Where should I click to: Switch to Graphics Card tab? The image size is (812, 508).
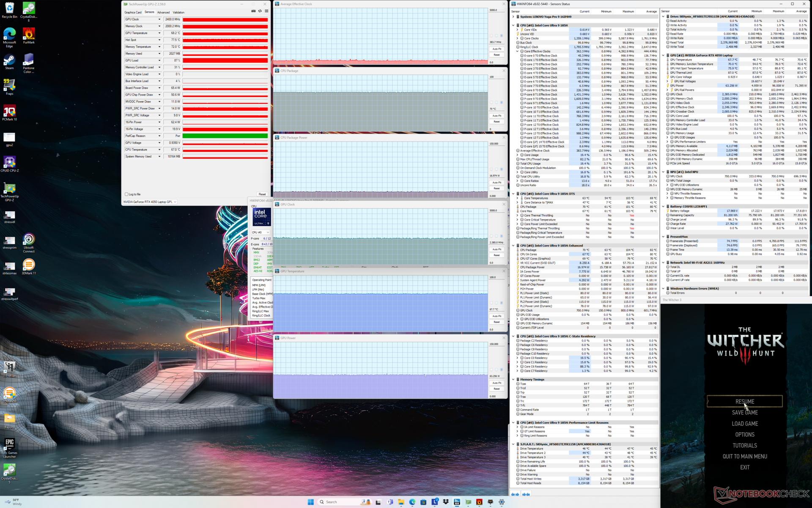pyautogui.click(x=133, y=12)
